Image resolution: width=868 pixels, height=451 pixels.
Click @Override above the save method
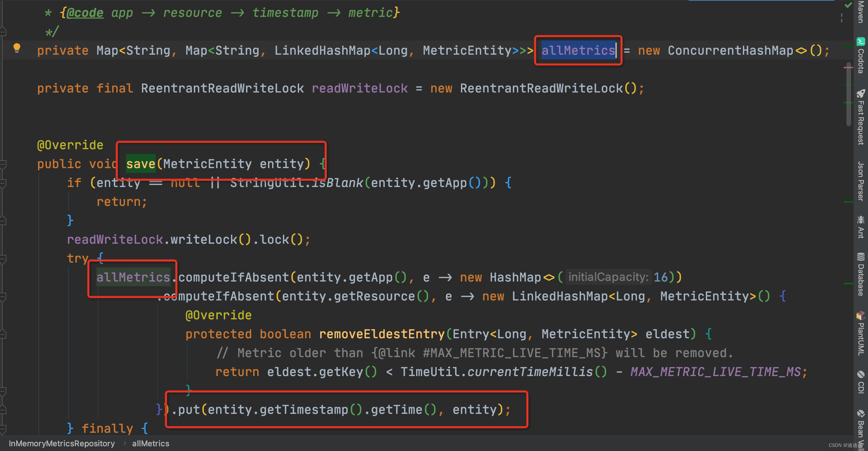click(70, 145)
